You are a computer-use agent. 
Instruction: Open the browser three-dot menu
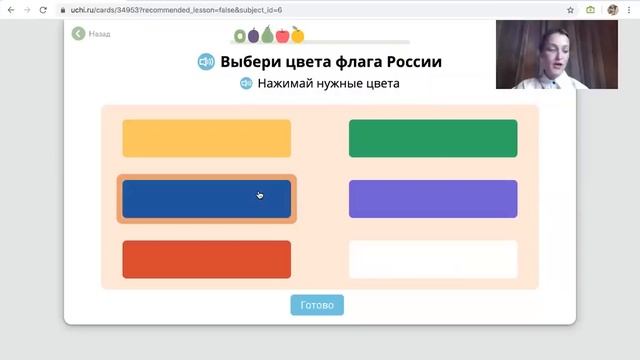[x=629, y=10]
